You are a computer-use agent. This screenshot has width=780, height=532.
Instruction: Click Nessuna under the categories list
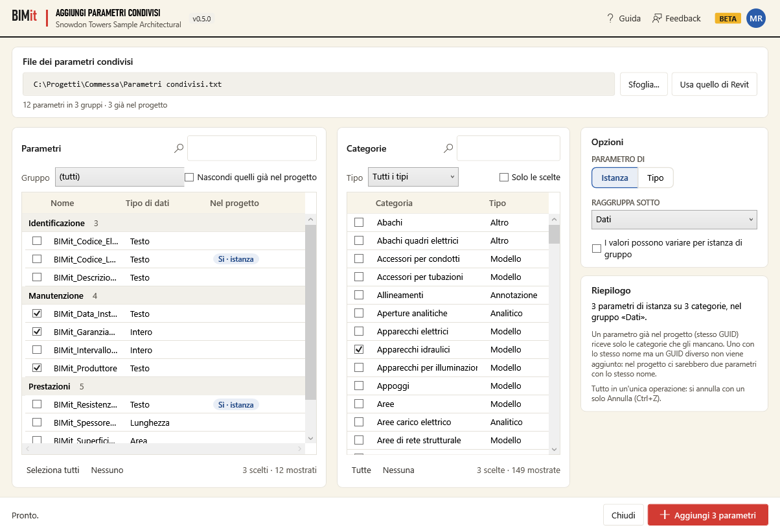tap(398, 470)
